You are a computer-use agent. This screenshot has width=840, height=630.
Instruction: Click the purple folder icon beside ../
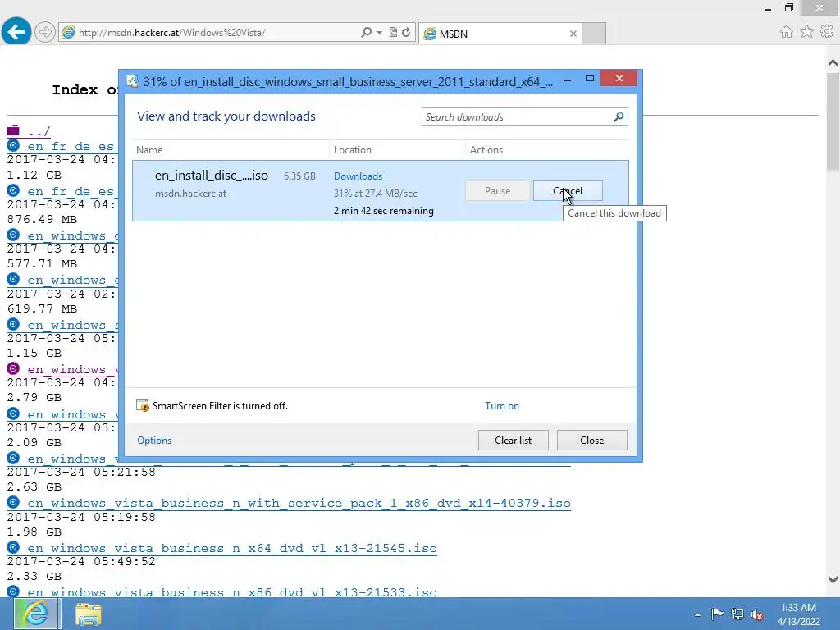[x=13, y=130]
